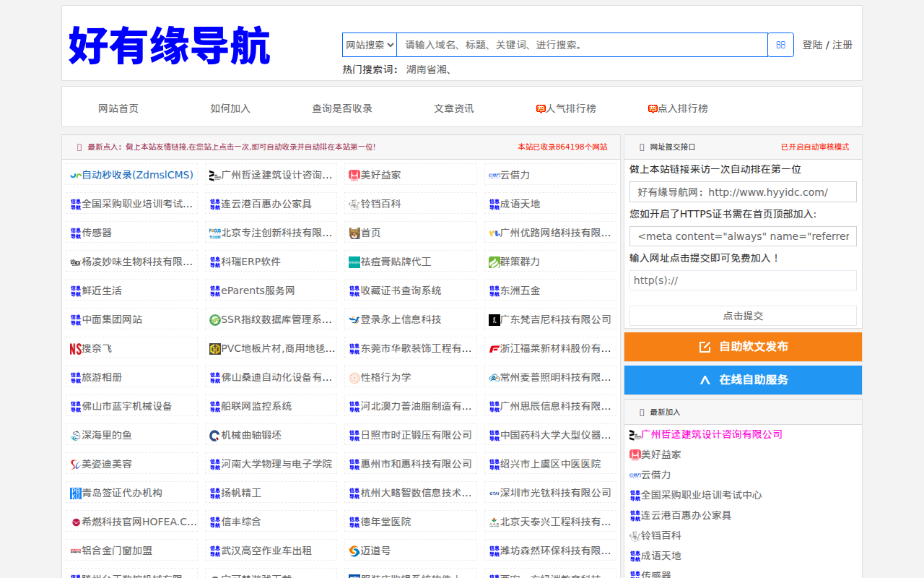Open 人气排行榜 menu item
924x578 pixels.
pos(571,108)
